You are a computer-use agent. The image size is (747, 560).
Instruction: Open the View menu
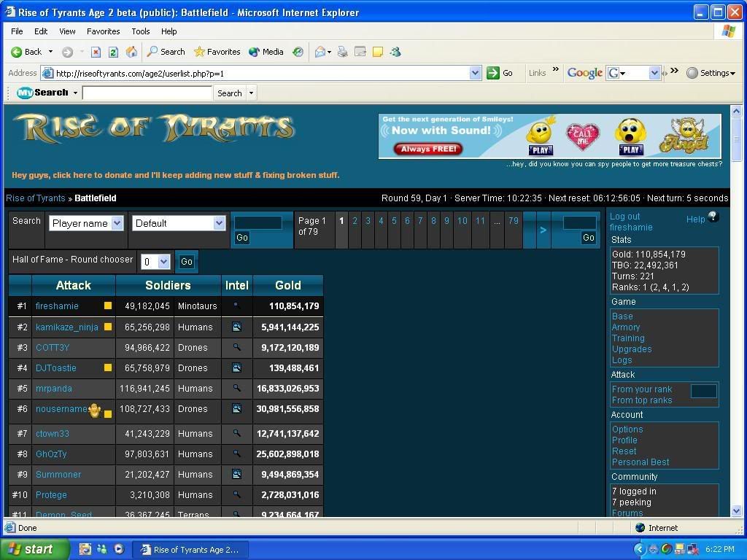tap(67, 31)
